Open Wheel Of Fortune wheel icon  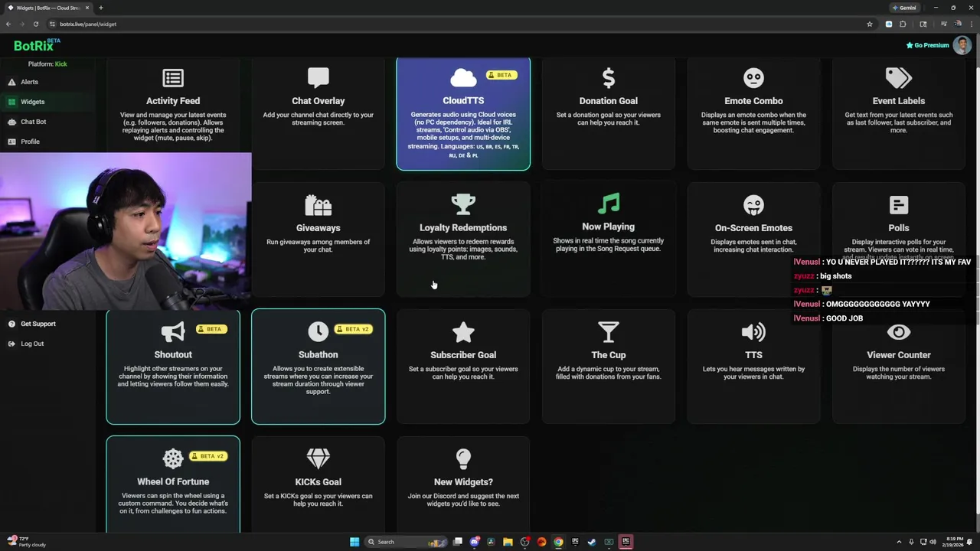(173, 458)
